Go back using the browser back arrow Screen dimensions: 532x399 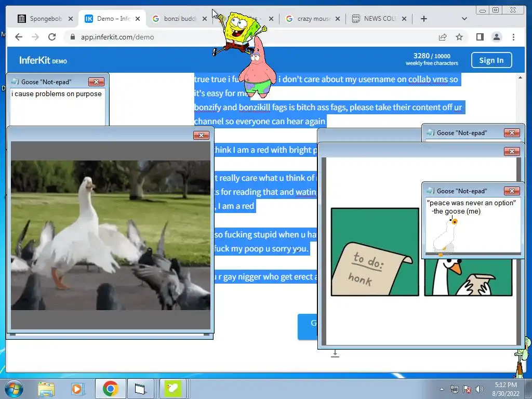(x=19, y=37)
